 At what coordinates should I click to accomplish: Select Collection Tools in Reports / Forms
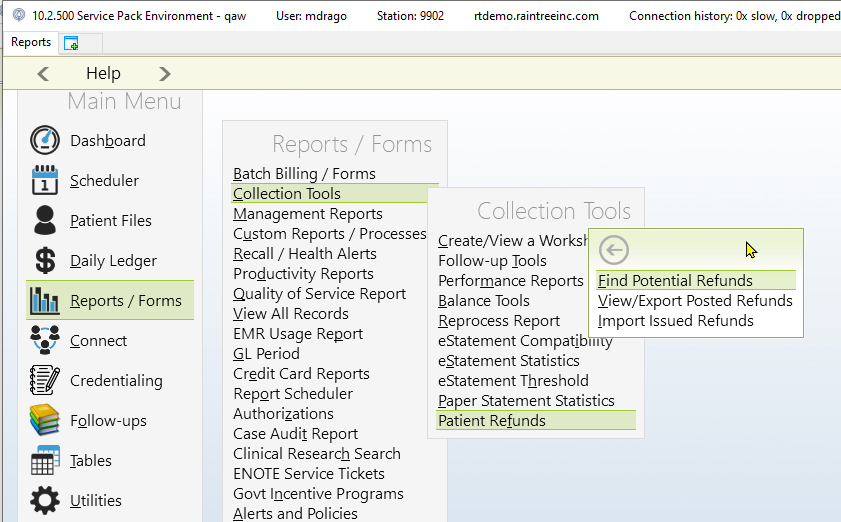[x=329, y=194]
